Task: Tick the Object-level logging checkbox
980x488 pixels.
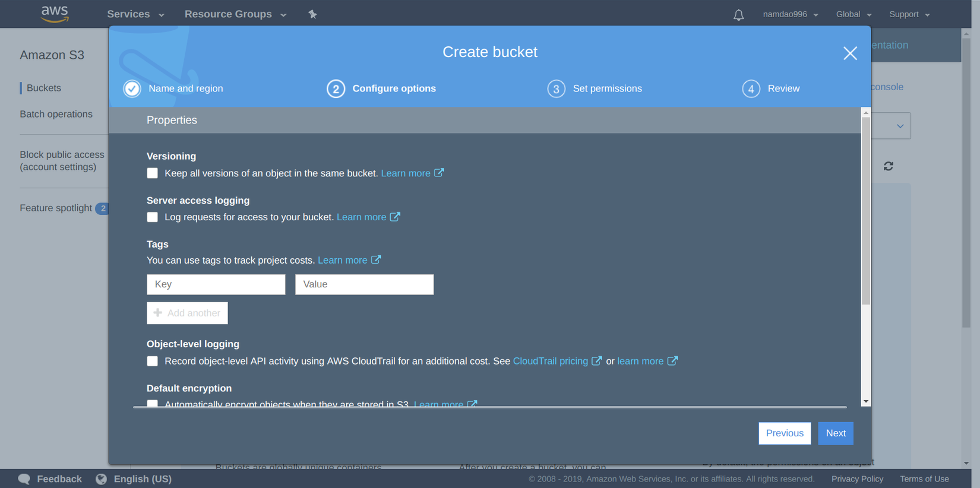Action: [x=153, y=361]
